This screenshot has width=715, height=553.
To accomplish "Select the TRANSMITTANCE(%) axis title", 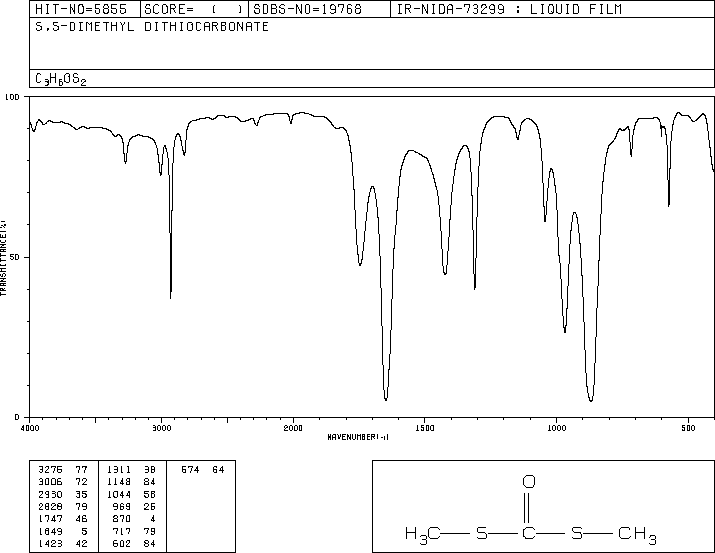I will 3,258.
